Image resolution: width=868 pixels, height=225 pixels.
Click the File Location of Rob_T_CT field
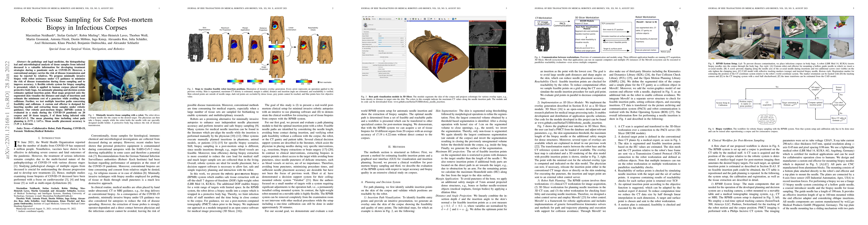pos(392,63)
